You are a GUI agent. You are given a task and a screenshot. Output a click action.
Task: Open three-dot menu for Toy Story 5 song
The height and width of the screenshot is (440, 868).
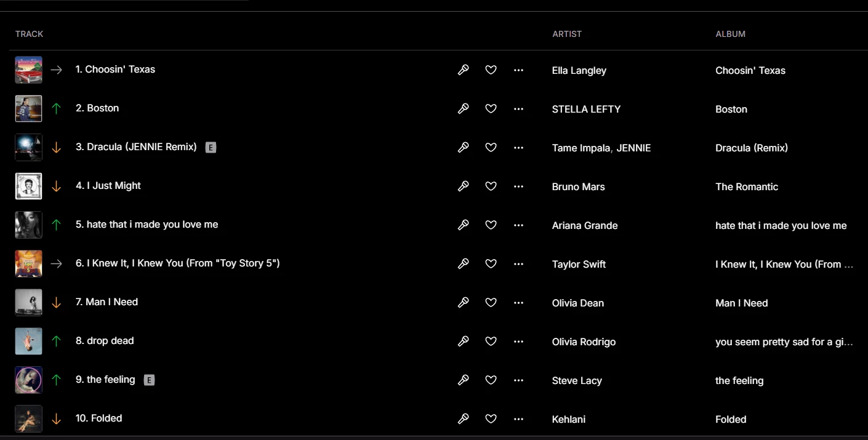(x=518, y=264)
